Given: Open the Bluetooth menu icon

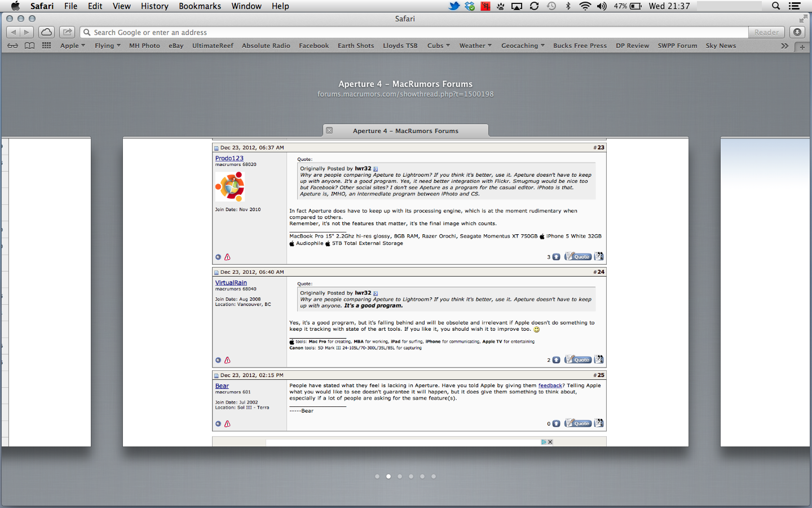Looking at the screenshot, I should (568, 6).
